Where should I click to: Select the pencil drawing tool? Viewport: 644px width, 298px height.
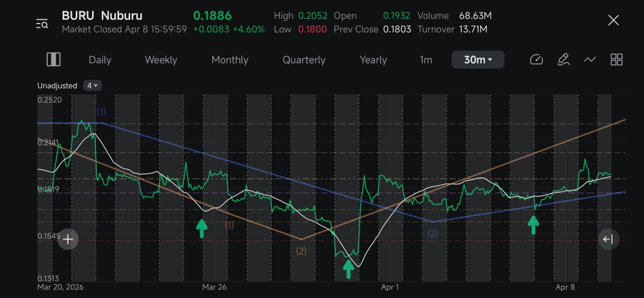(563, 60)
